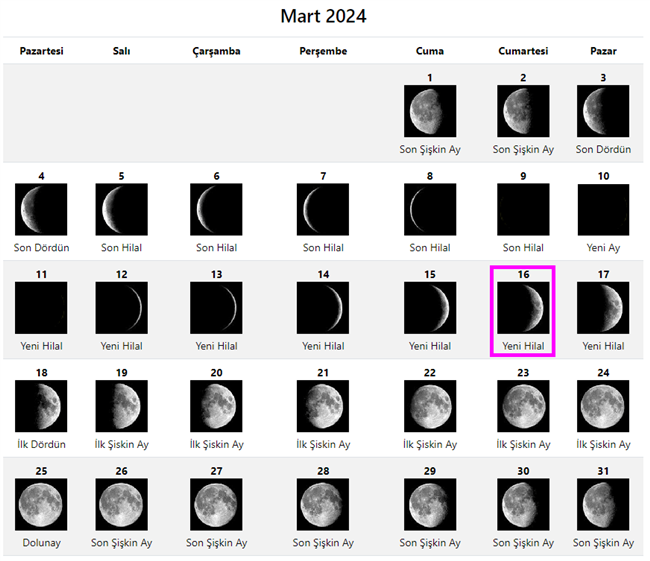Open the crescent image for day 12
Image resolution: width=650 pixels, height=561 pixels.
pos(121,308)
